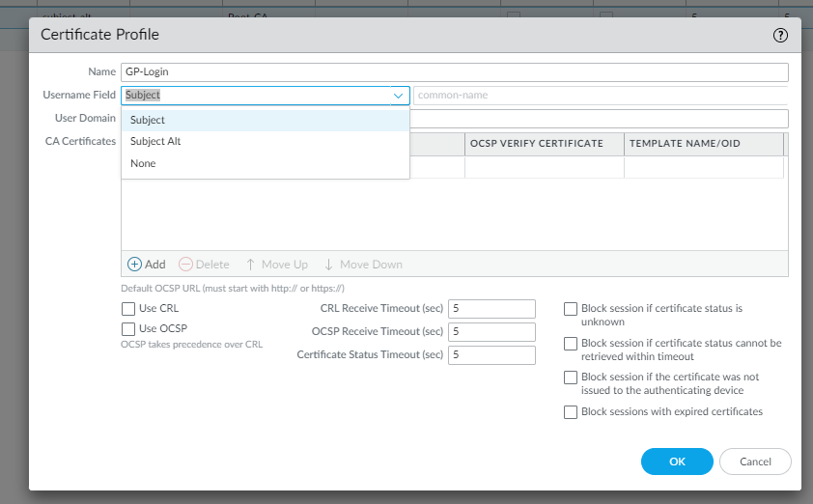Select Subject from the dropdown list
This screenshot has width=813, height=504.
coord(148,120)
